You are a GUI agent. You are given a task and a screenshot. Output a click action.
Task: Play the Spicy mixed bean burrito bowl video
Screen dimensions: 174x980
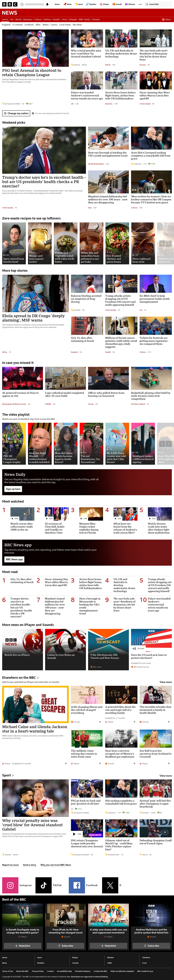pyautogui.click(x=14, y=243)
